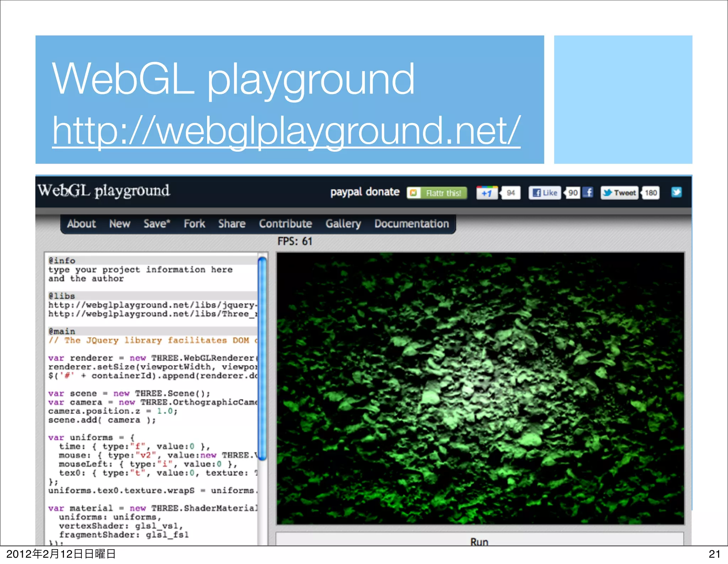This screenshot has width=728, height=564.
Task: Click the 'scene.add( camera );' line
Action: 102,420
